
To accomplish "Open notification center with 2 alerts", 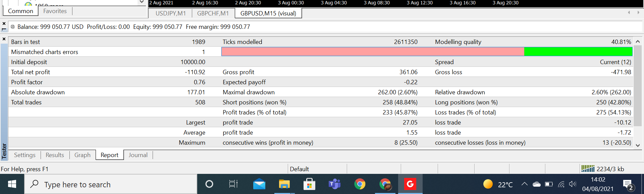I will pos(628,185).
